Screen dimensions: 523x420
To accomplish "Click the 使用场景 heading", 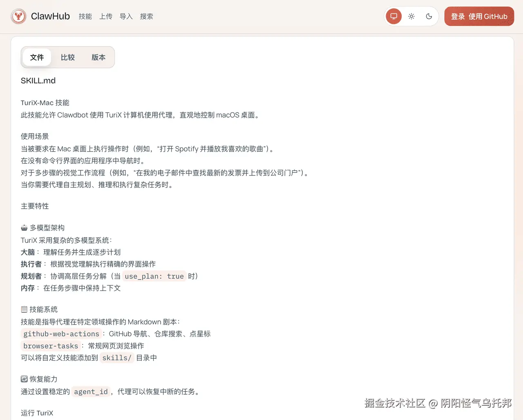I will pyautogui.click(x=35, y=136).
